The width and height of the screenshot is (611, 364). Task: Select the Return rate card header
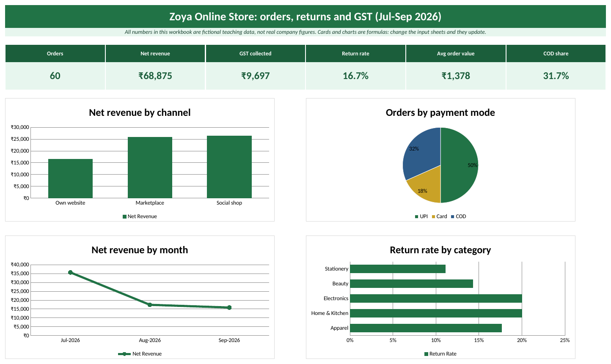tap(355, 54)
